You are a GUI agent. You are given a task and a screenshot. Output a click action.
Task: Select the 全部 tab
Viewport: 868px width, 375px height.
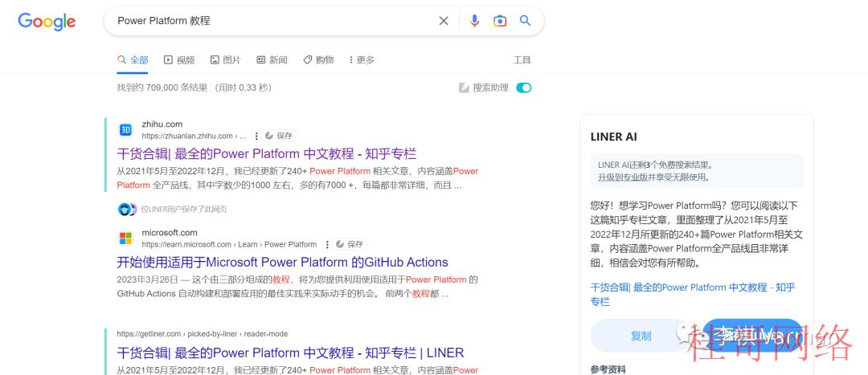[x=133, y=59]
